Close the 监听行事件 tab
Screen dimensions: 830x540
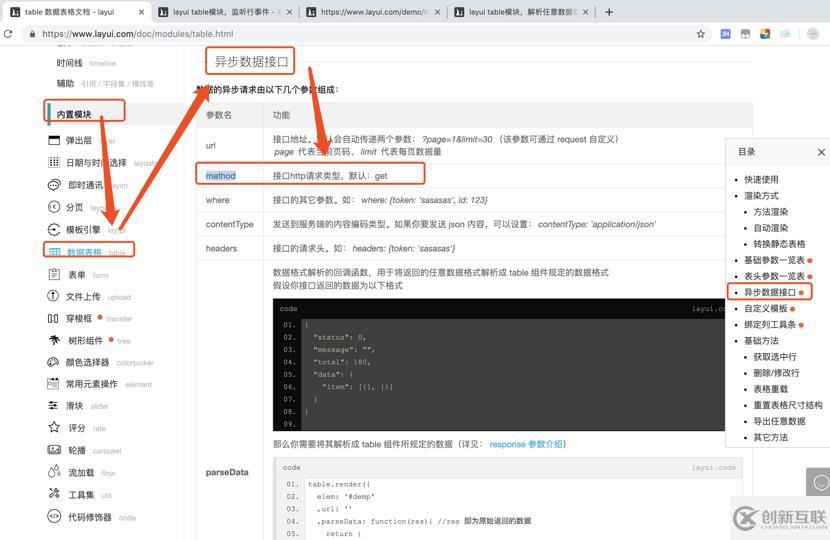290,12
